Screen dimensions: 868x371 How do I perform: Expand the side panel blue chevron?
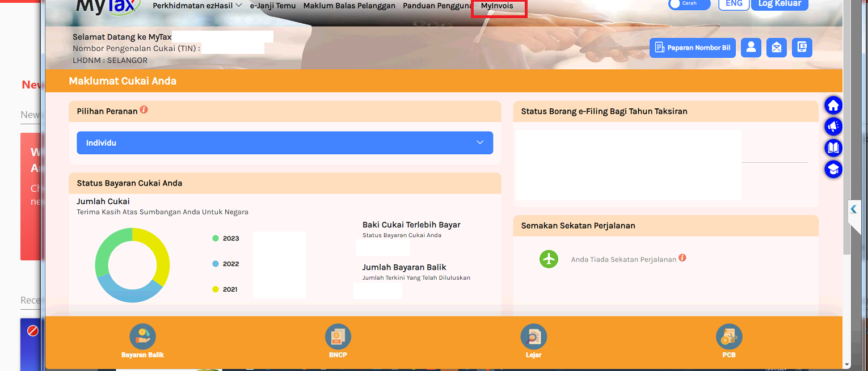854,209
